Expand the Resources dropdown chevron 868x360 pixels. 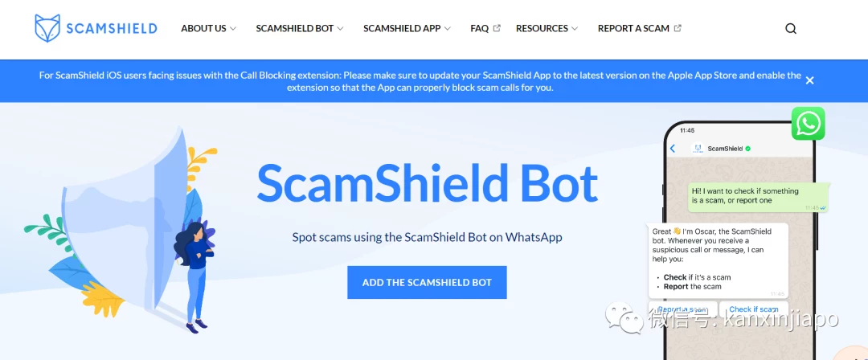(575, 28)
